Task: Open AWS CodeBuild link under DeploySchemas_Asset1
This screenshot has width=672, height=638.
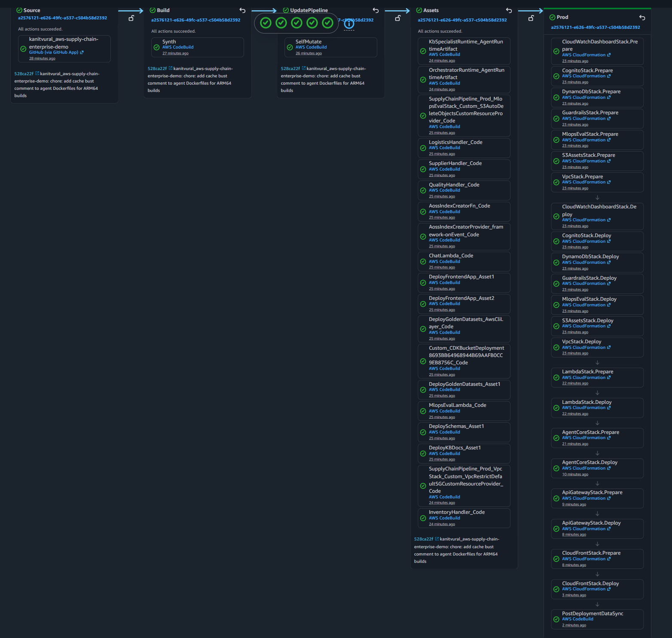Action: tap(444, 432)
